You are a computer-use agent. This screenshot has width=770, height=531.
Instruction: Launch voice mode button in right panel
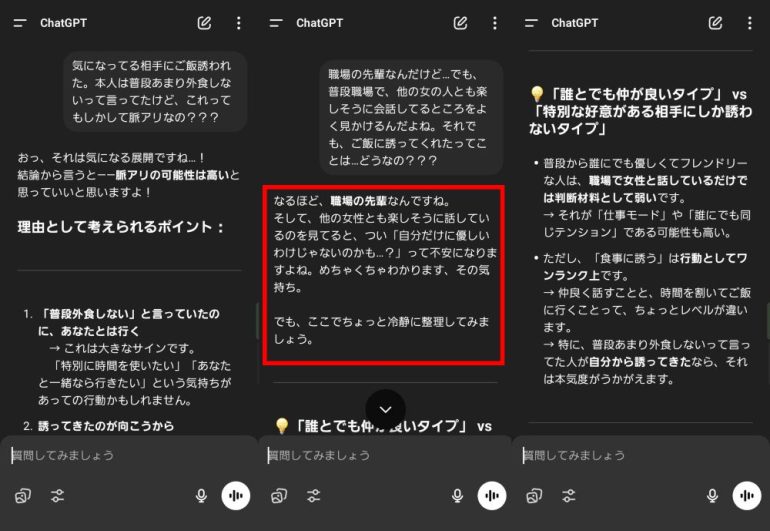[x=746, y=496]
